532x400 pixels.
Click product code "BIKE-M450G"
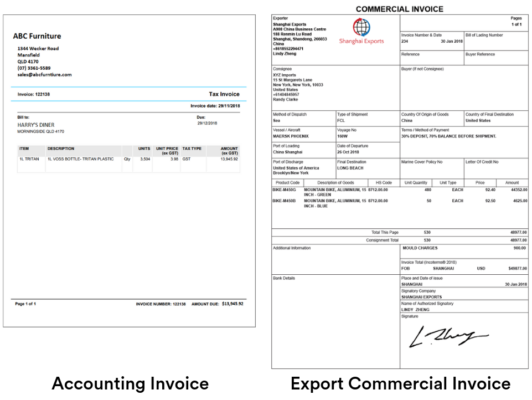284,190
